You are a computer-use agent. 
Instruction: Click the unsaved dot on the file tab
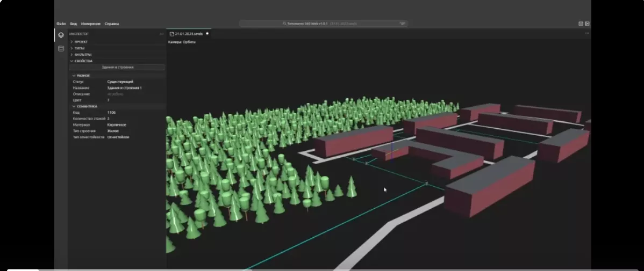(x=207, y=33)
